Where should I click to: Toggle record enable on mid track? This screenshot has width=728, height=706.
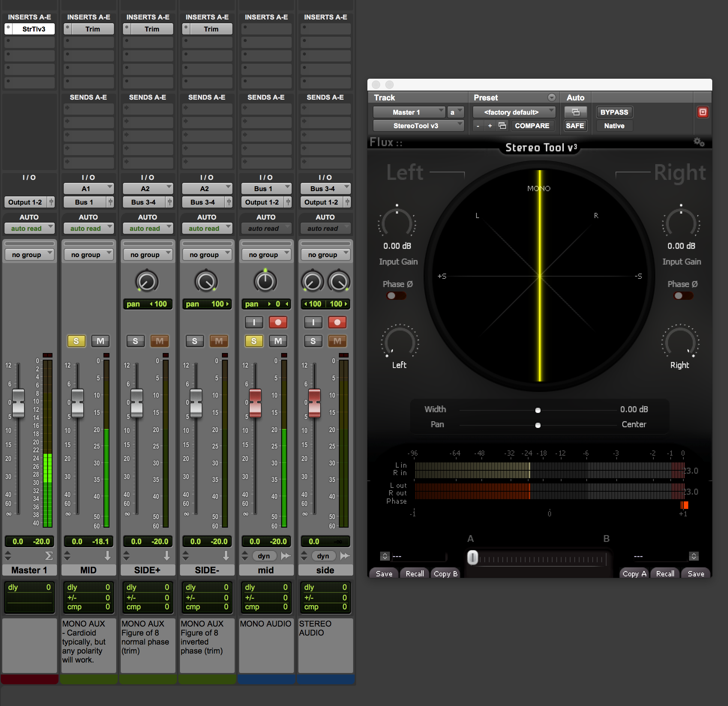pos(278,322)
